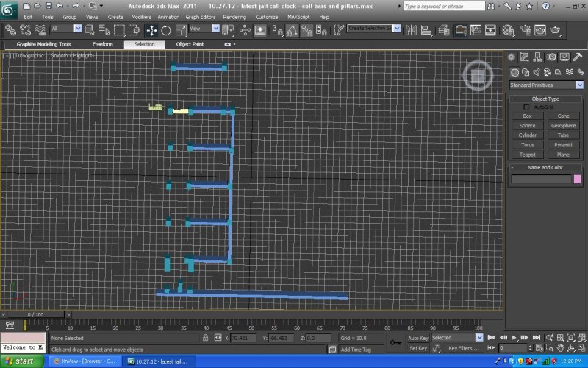Click the Render Production teapot icon
The height and width of the screenshot is (368, 588).
tap(555, 30)
